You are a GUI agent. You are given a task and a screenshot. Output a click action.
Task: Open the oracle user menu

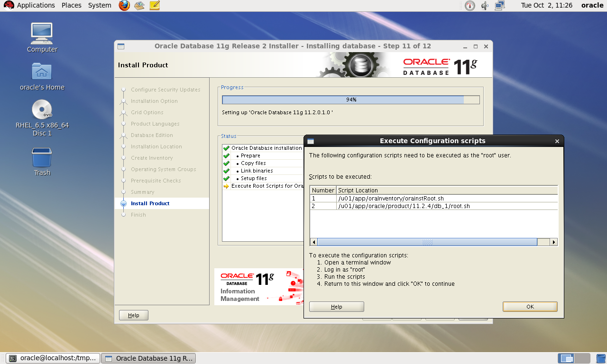coord(592,5)
